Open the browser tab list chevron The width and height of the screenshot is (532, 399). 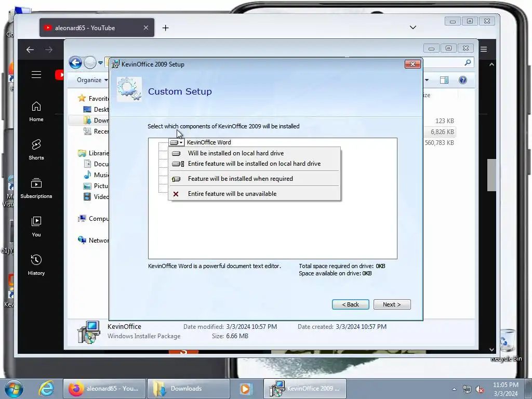[413, 28]
